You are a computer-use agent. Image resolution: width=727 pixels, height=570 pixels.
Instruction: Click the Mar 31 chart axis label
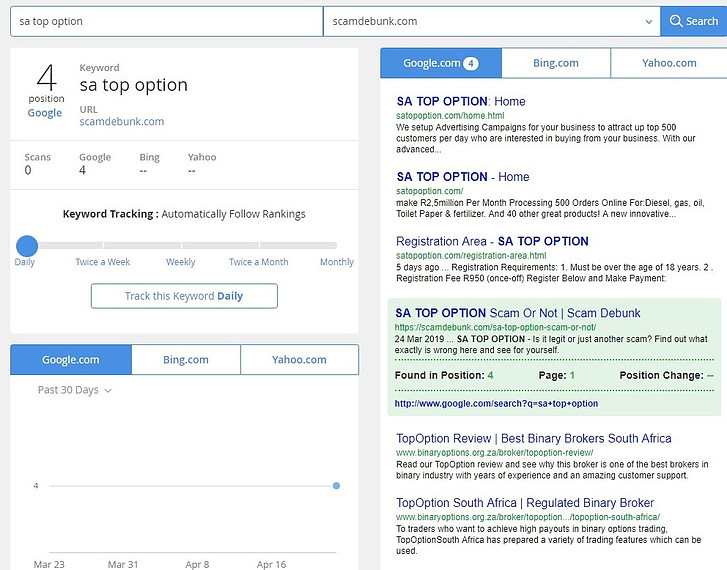123,564
